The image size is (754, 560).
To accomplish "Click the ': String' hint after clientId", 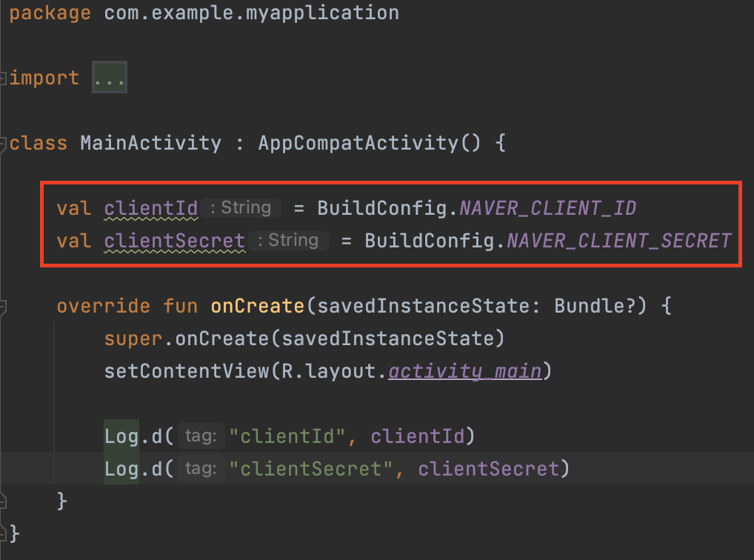I will click(241, 208).
